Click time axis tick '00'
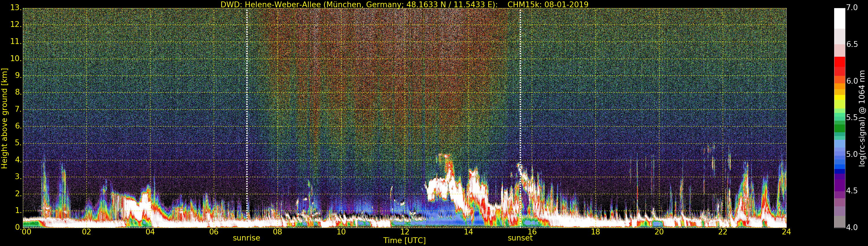 (x=26, y=232)
